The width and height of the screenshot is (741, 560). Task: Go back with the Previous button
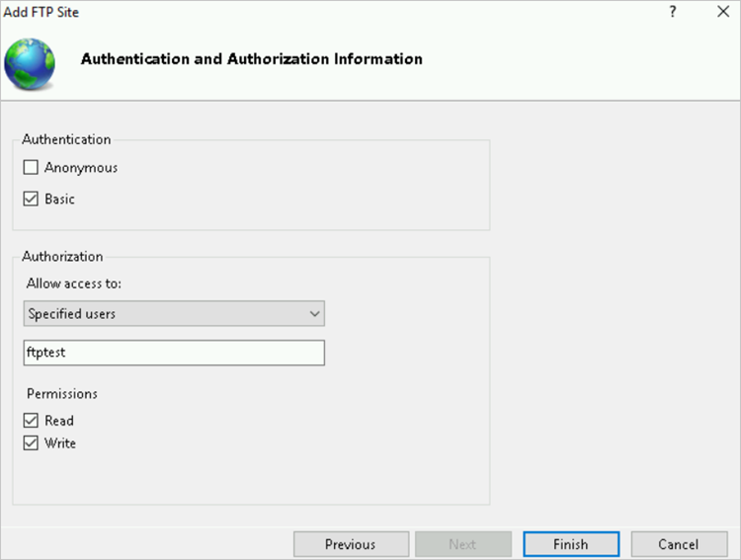coord(351,544)
